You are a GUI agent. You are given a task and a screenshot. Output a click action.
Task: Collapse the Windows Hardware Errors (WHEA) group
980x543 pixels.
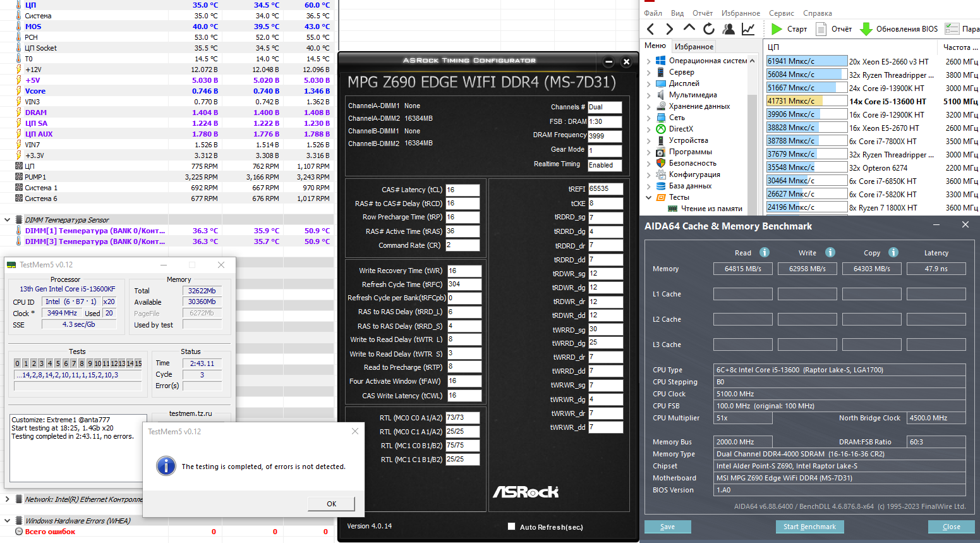(x=7, y=521)
